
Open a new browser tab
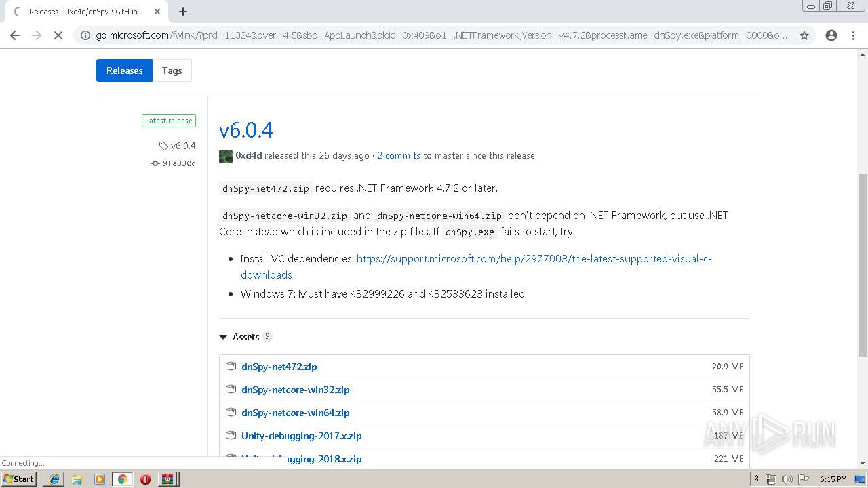click(183, 12)
